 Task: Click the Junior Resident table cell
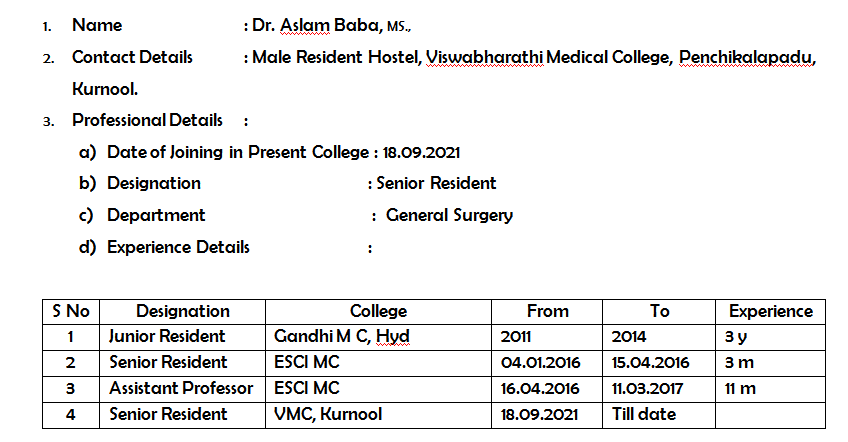[182, 337]
